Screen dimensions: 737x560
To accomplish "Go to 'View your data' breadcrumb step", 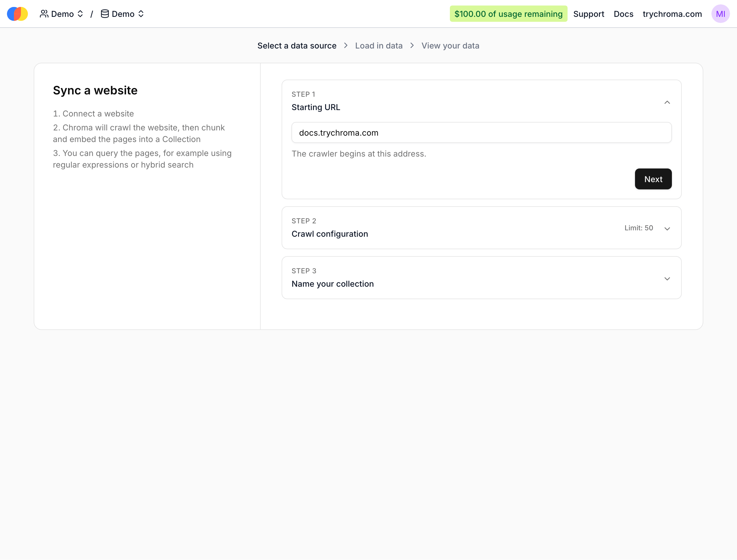I will [x=450, y=46].
